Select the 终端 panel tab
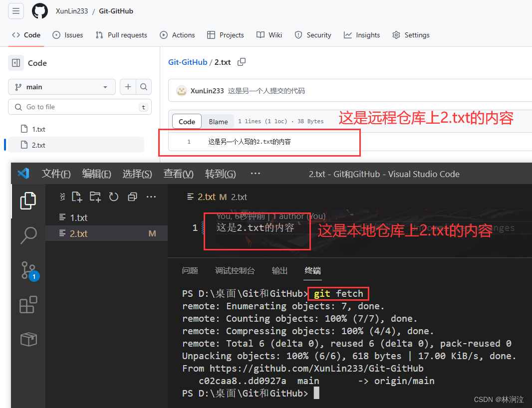The height and width of the screenshot is (408, 532). pos(312,271)
